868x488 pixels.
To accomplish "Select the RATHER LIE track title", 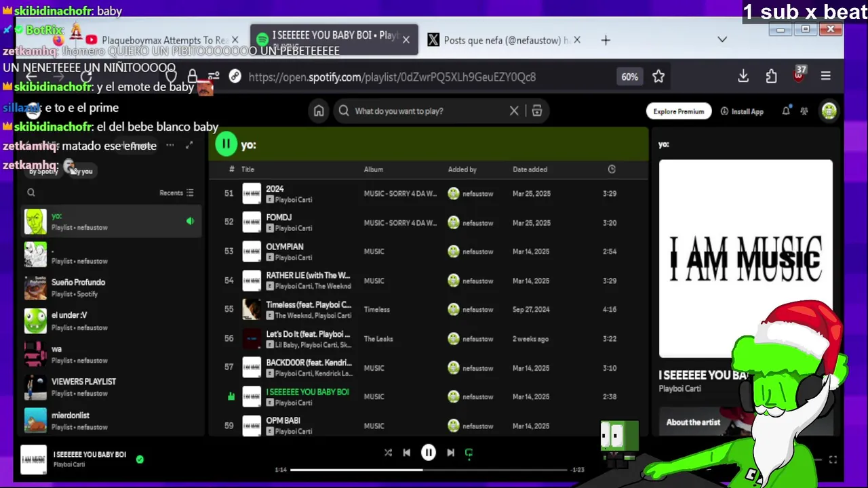I will pyautogui.click(x=308, y=276).
